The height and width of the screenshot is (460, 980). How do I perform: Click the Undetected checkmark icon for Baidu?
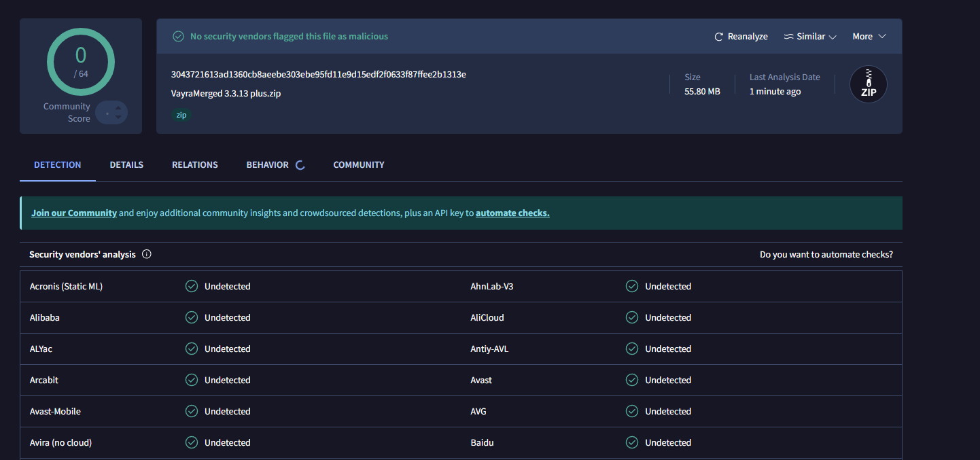point(632,443)
